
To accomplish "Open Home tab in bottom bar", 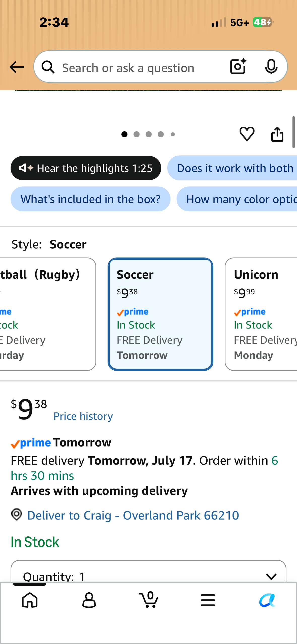I will [x=30, y=600].
